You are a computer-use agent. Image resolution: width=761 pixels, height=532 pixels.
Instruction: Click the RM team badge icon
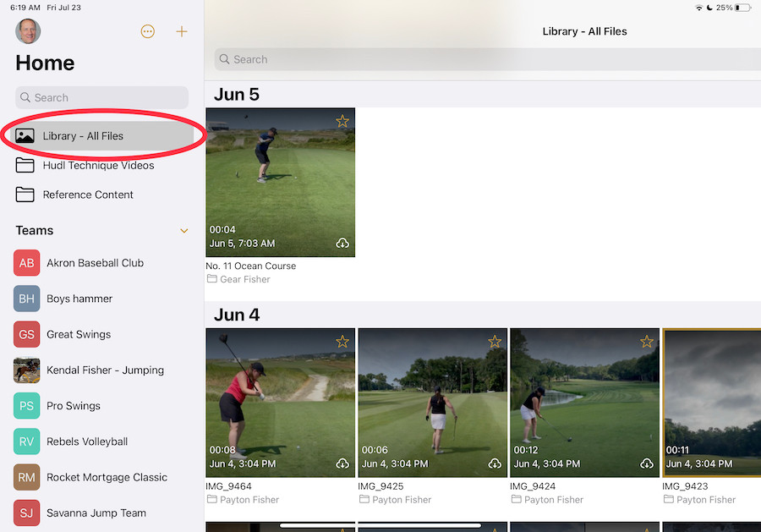coord(27,477)
